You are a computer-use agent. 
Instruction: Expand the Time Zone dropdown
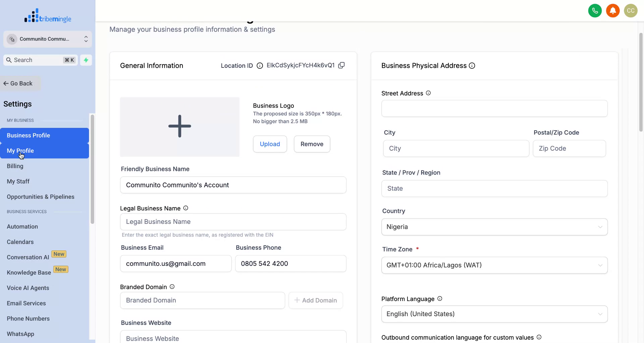(x=494, y=265)
